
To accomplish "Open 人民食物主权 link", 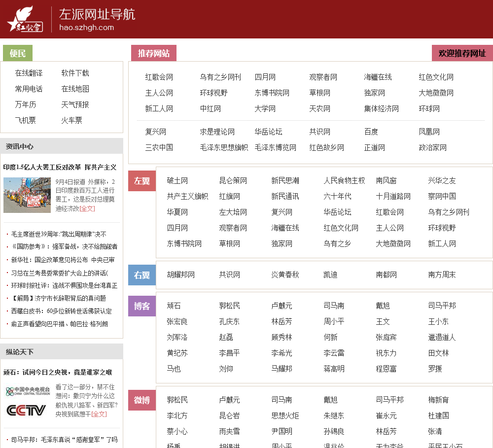I will click(344, 180).
